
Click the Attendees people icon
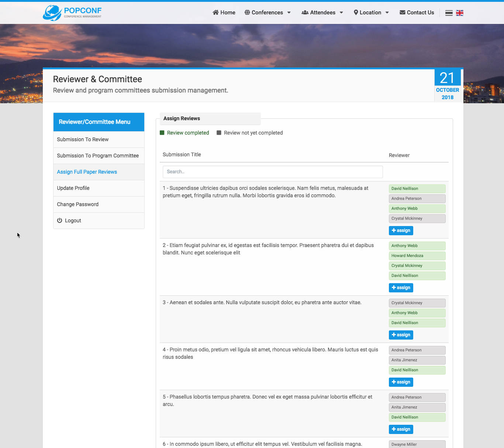point(305,13)
